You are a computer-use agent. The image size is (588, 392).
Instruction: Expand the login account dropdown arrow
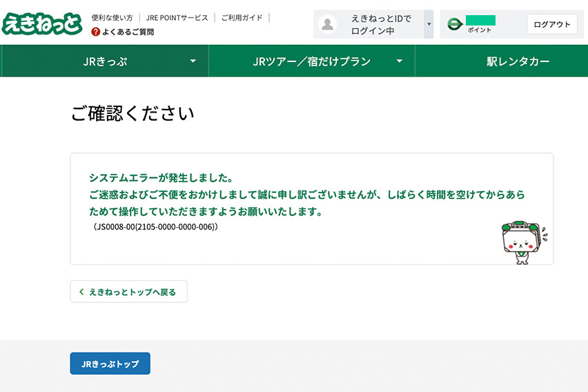(429, 25)
